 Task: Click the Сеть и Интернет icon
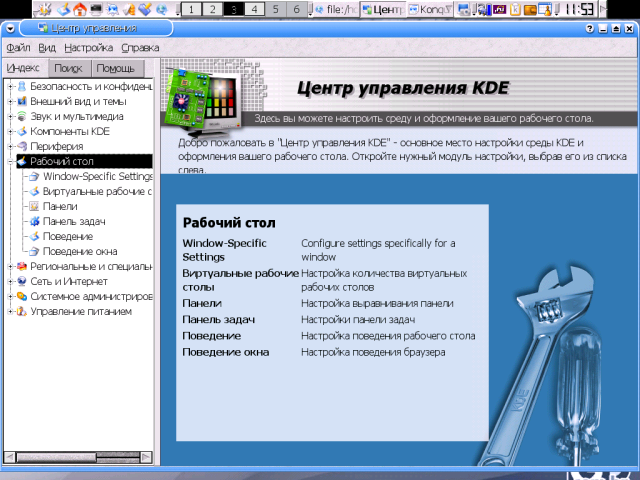[21, 282]
